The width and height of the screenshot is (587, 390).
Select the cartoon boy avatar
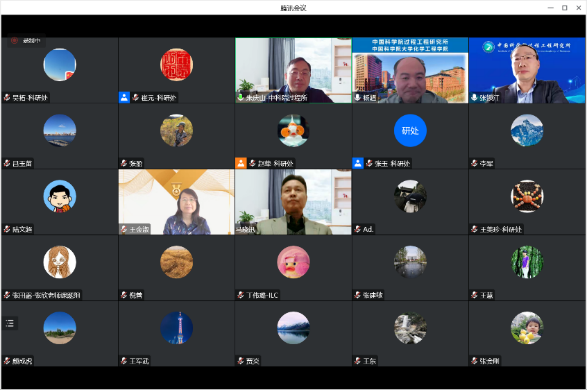click(60, 196)
